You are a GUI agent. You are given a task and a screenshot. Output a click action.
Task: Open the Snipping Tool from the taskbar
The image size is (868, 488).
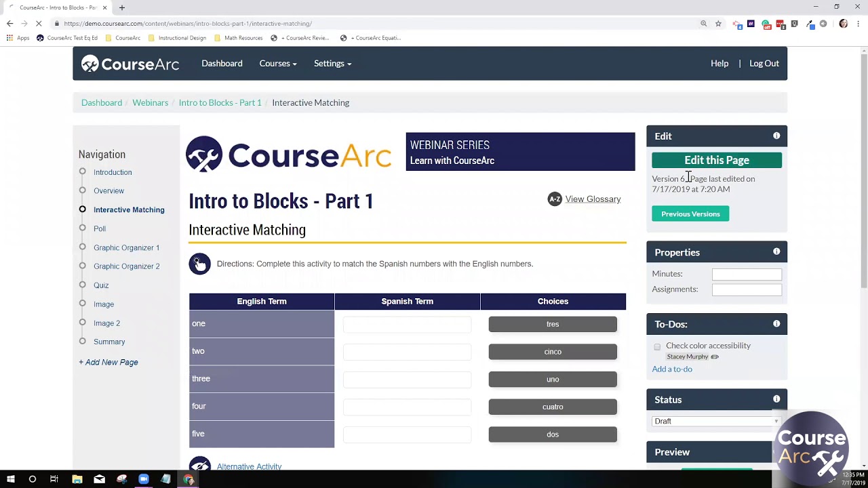(x=121, y=479)
